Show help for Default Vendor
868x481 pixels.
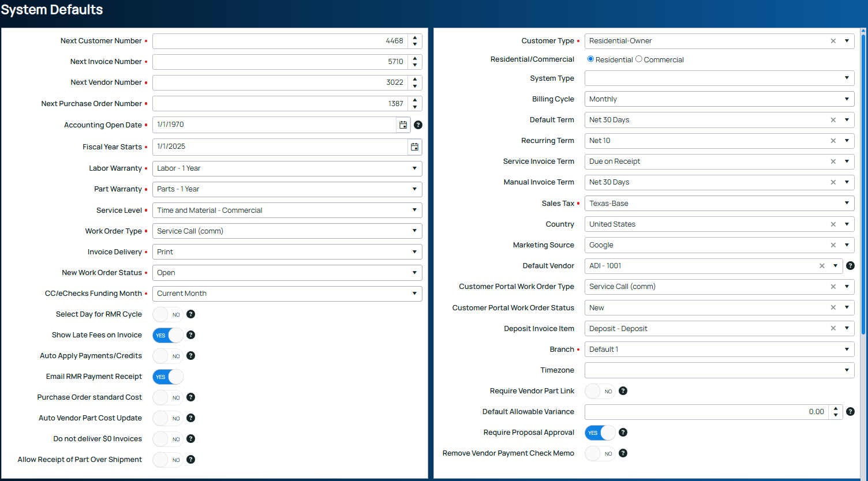(850, 266)
